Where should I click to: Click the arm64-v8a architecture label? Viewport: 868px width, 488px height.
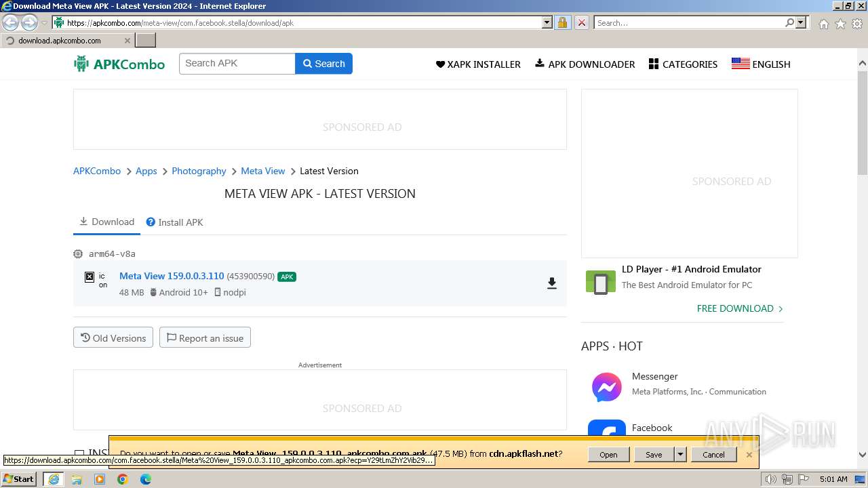point(112,253)
